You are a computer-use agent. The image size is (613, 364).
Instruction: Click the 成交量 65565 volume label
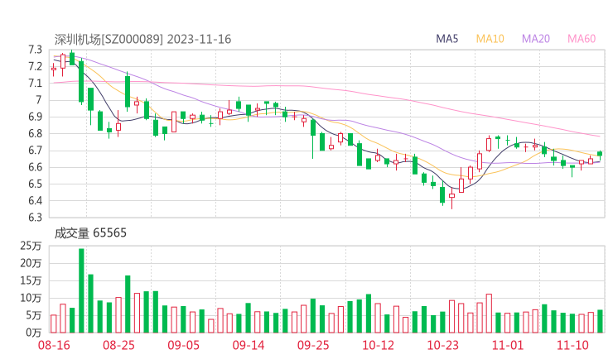(90, 233)
